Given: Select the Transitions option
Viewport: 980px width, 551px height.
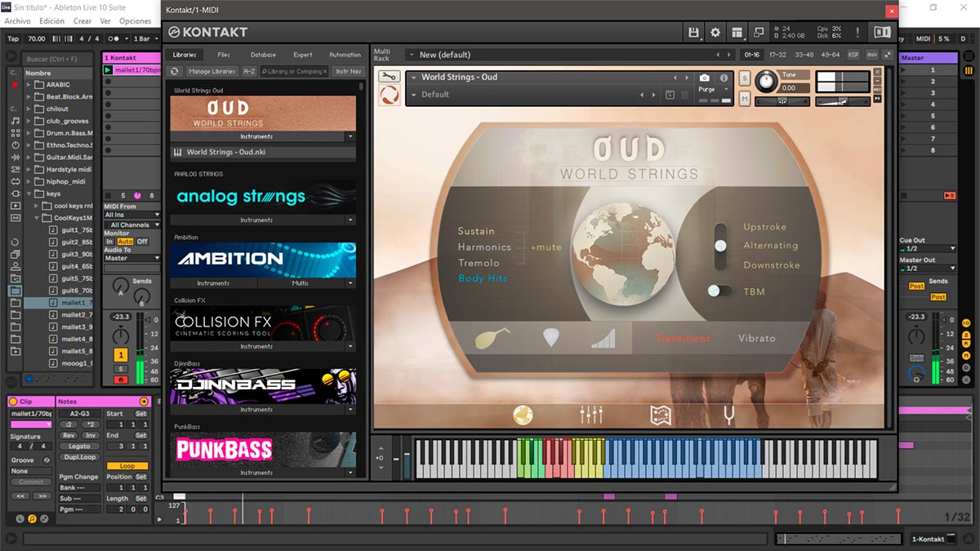Looking at the screenshot, I should click(x=684, y=338).
